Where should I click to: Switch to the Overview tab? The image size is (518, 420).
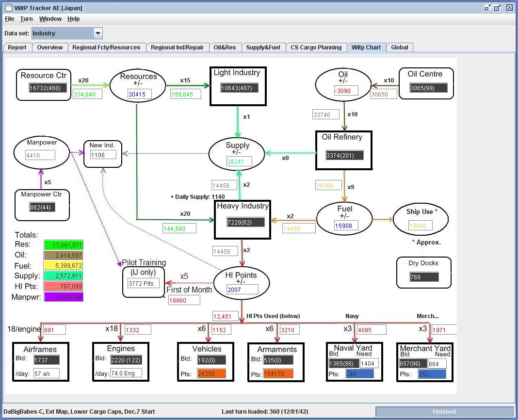[x=49, y=47]
